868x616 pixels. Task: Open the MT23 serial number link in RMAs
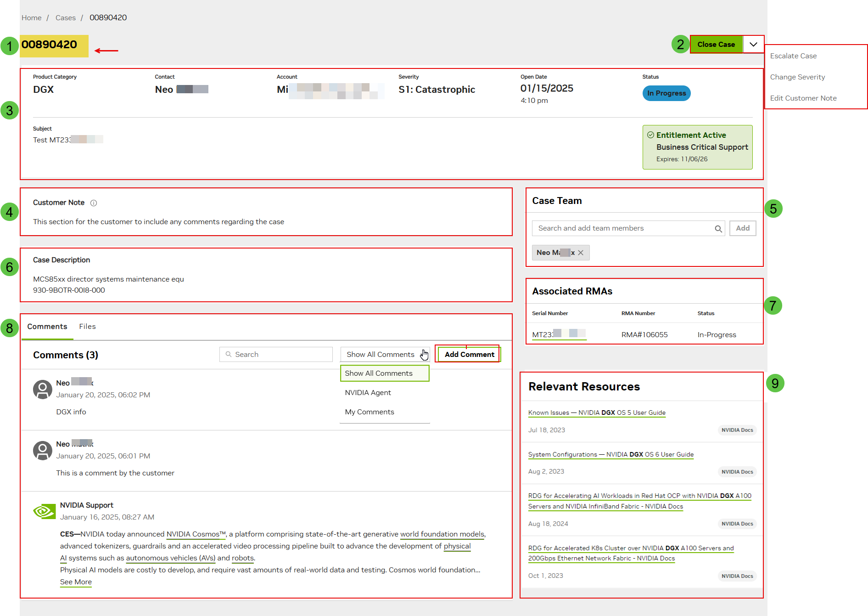[559, 334]
